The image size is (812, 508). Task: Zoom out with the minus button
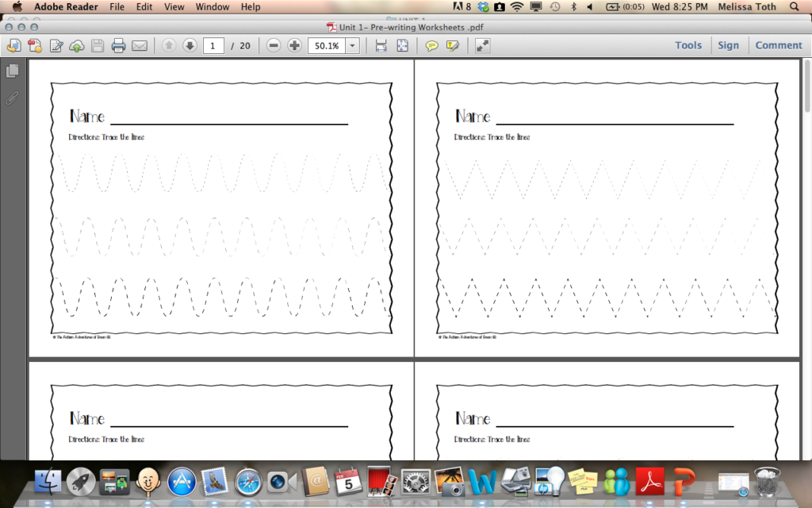[274, 45]
